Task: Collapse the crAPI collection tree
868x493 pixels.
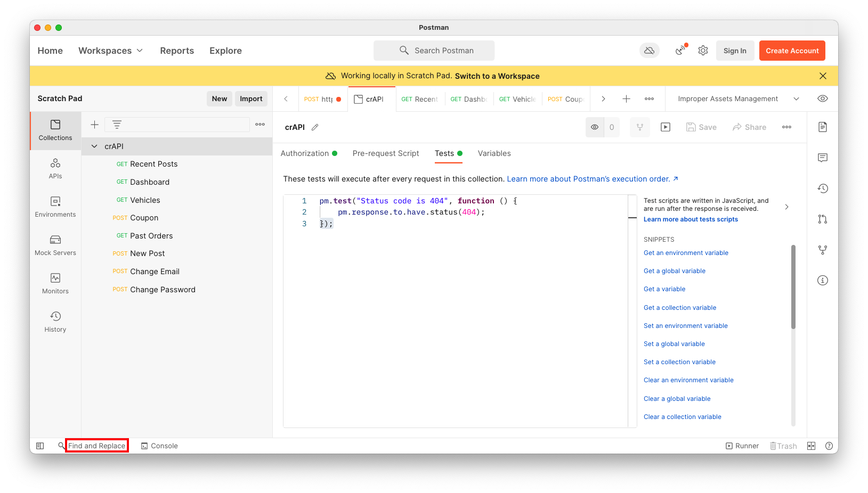Action: 94,146
